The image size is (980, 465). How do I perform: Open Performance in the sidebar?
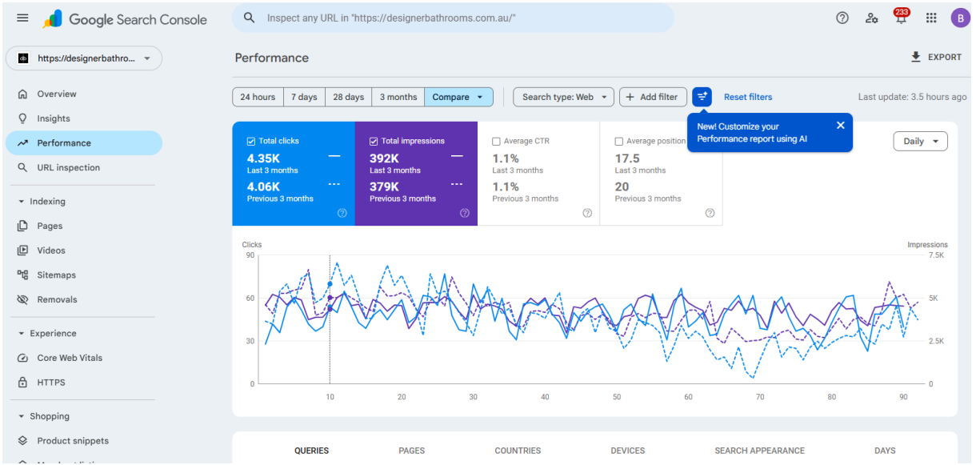point(84,143)
